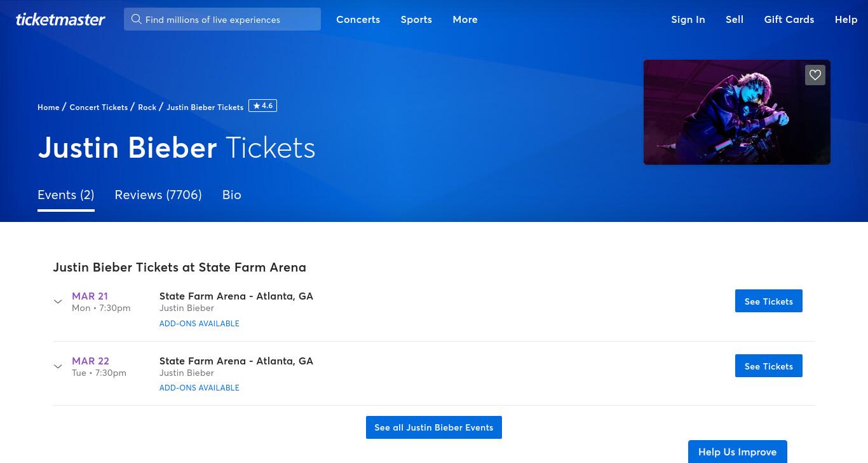The width and height of the screenshot is (868, 463).
Task: Switch to the Bio tab
Action: (x=232, y=195)
